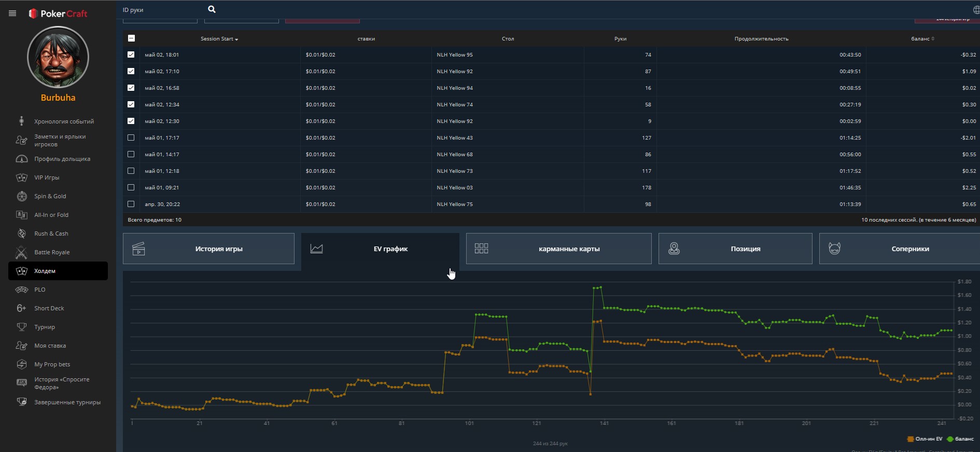Check session май 01, 09:21
980x452 pixels.
coord(131,187)
